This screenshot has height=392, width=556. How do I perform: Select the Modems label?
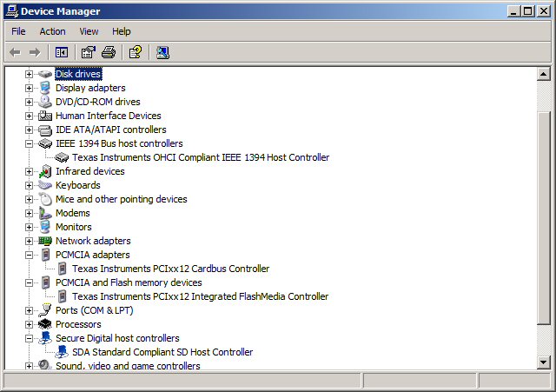[x=73, y=213]
